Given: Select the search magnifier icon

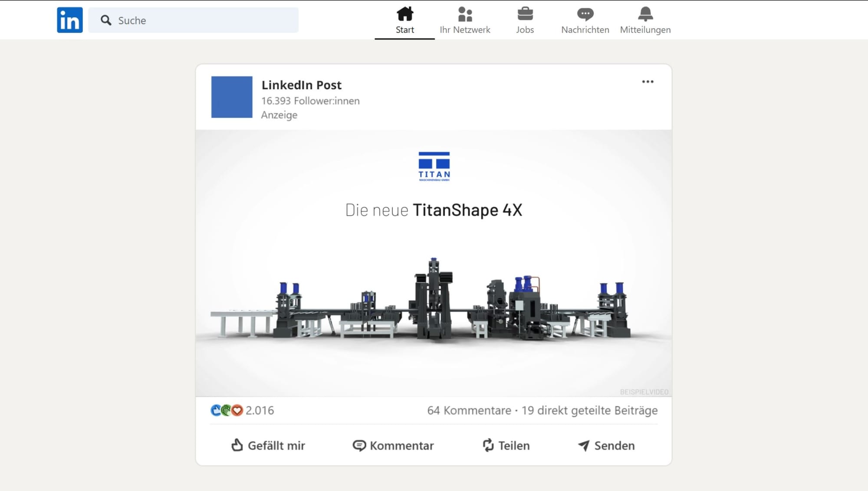Looking at the screenshot, I should pyautogui.click(x=105, y=20).
